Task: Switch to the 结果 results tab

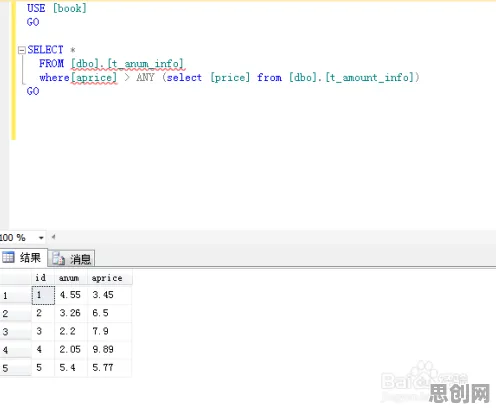Action: click(24, 257)
